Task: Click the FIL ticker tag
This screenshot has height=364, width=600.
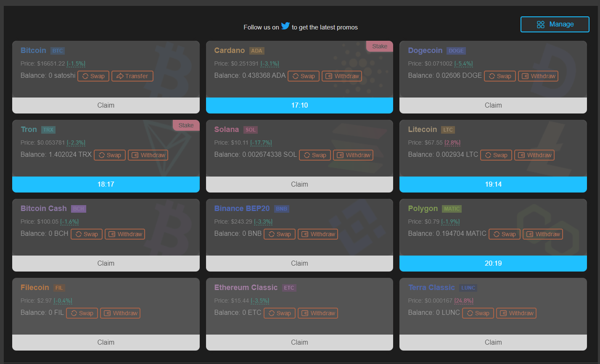Action: pos(59,288)
